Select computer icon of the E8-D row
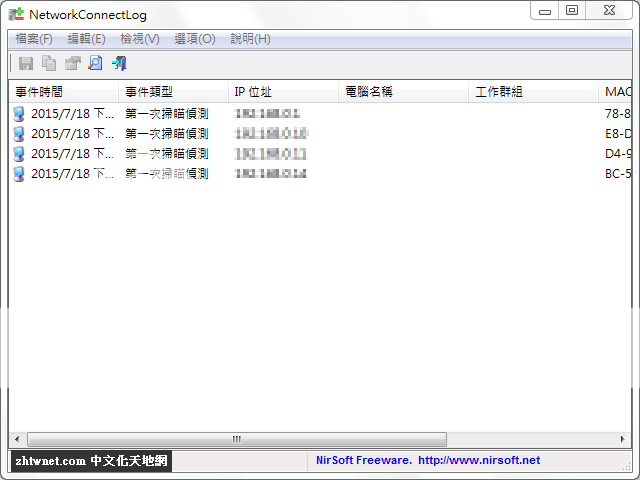Image resolution: width=640 pixels, height=480 pixels. 19,134
